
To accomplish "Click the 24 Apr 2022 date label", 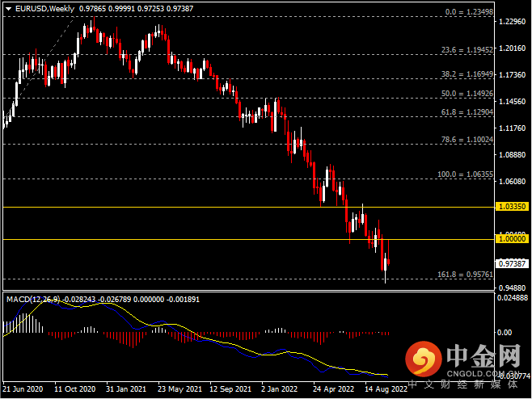I will (x=334, y=389).
